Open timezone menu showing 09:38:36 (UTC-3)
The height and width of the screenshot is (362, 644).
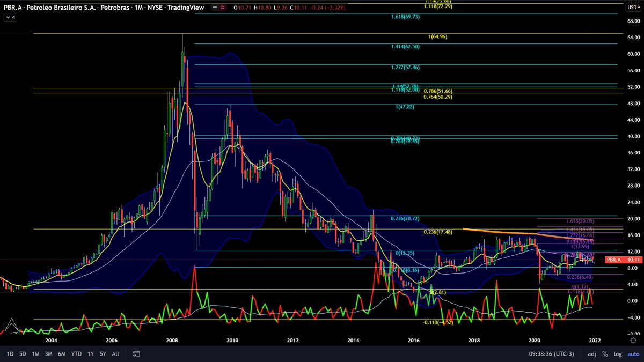pos(550,354)
